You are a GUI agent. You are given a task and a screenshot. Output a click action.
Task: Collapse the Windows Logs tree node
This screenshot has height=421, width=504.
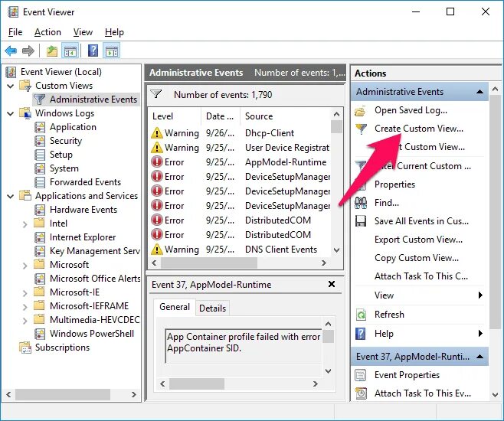[x=11, y=114]
